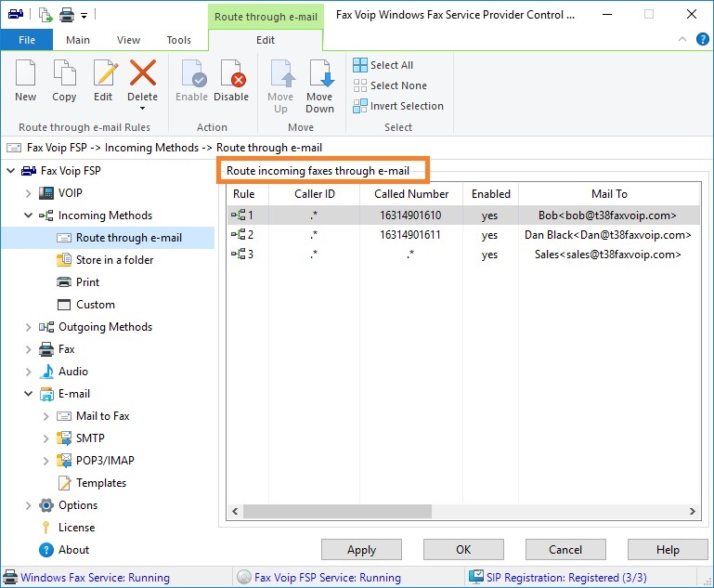714x588 pixels.
Task: Expand the SMTP tree node
Action: [x=45, y=438]
